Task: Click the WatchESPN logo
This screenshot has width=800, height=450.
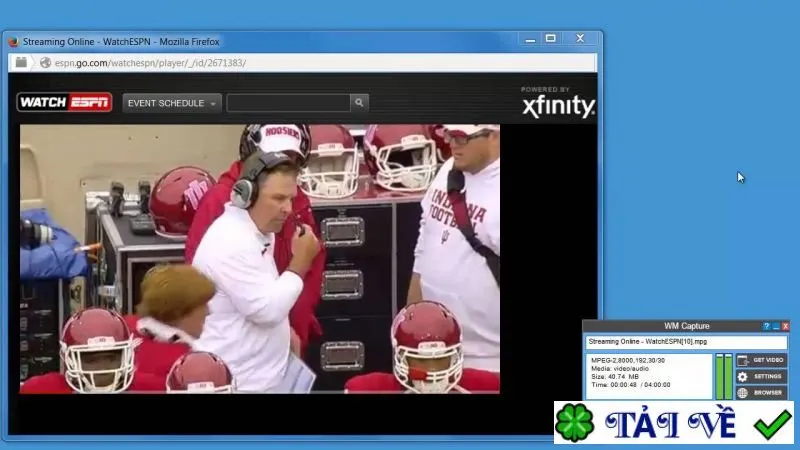Action: point(64,102)
